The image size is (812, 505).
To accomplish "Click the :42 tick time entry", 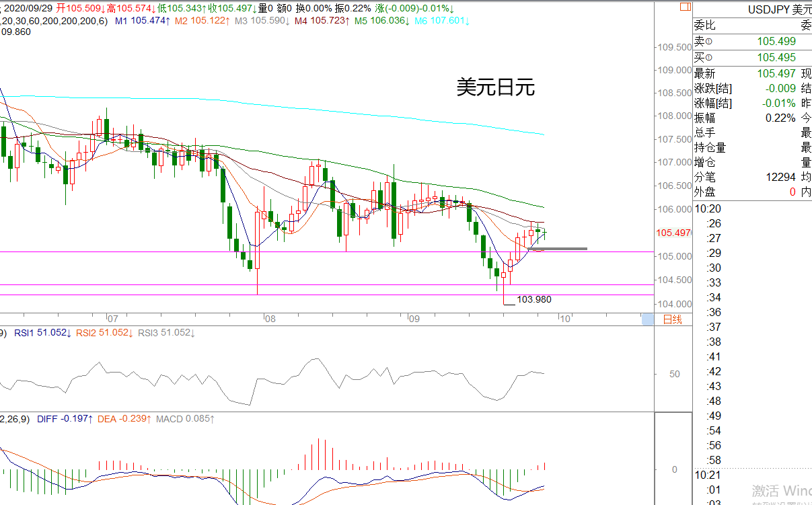I will point(714,371).
